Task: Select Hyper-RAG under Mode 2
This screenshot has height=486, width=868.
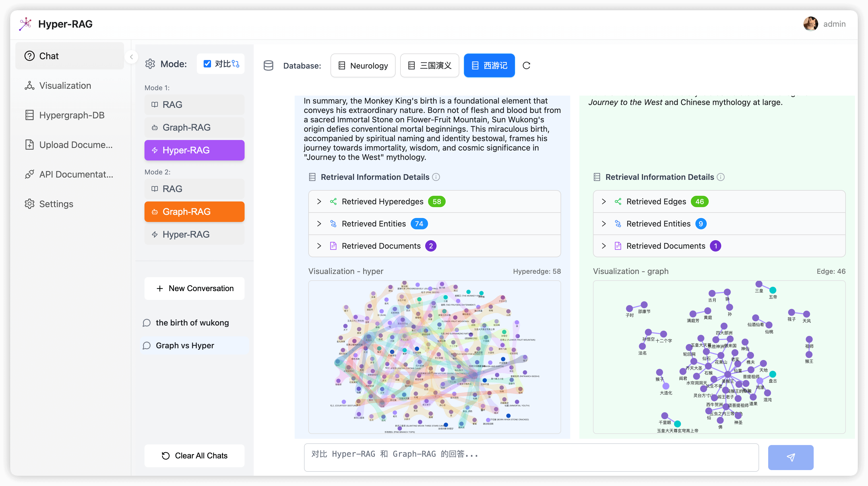Action: pyautogui.click(x=195, y=234)
